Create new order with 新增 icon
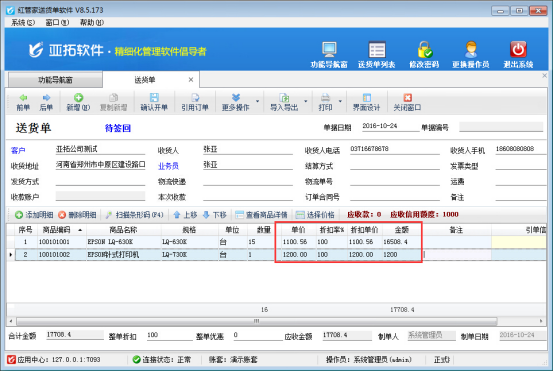 click(x=78, y=98)
